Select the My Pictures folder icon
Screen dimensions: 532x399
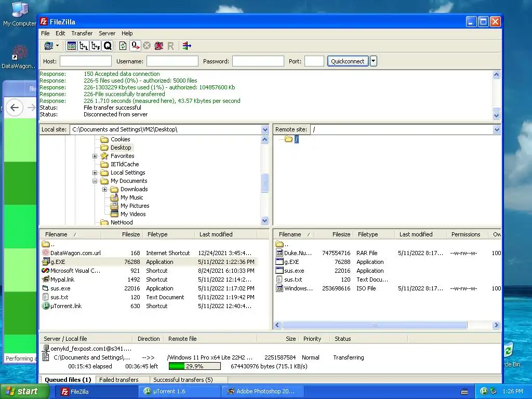[114, 206]
